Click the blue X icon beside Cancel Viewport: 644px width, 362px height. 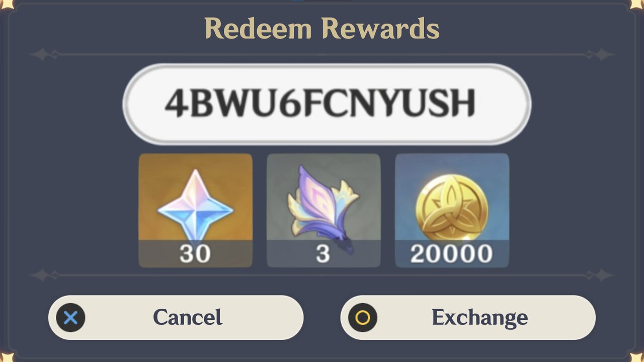[x=71, y=318]
